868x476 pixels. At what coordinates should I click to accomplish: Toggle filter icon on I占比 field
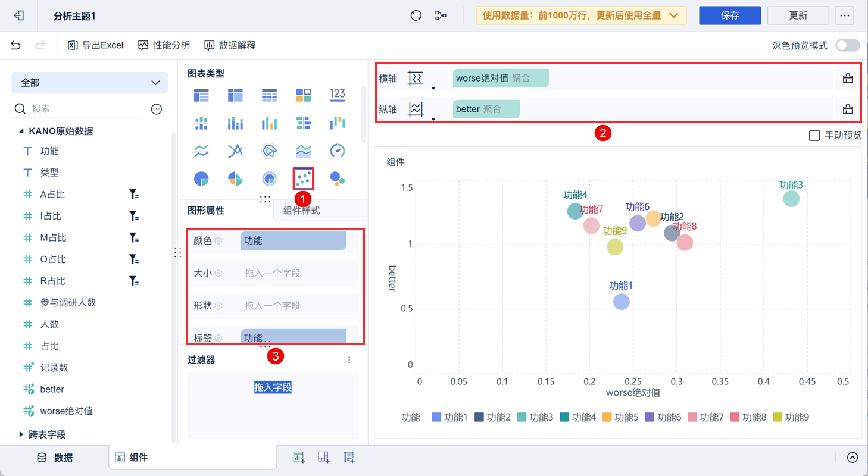[134, 216]
